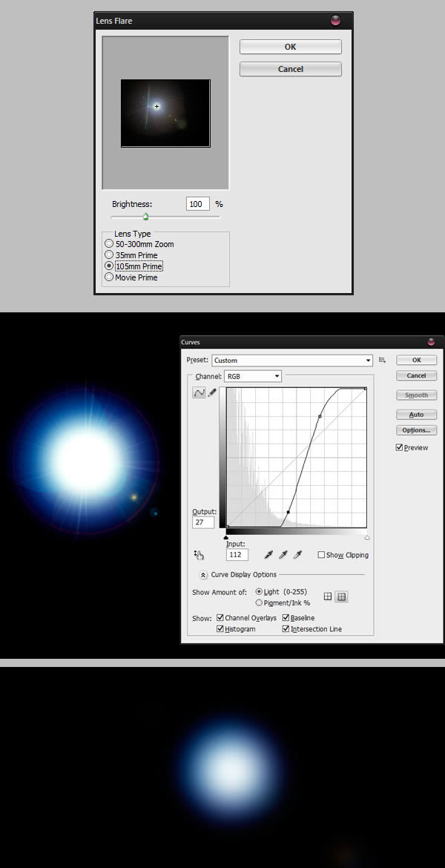The height and width of the screenshot is (868, 445).
Task: Click the Curves Output value field
Action: pos(203,522)
